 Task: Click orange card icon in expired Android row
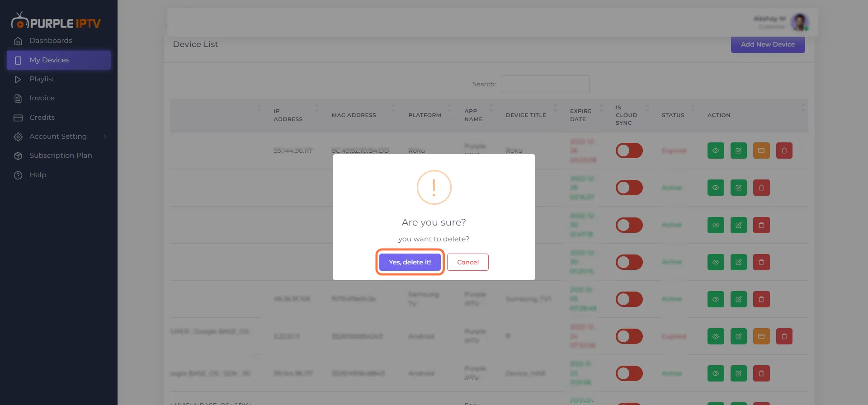pyautogui.click(x=761, y=336)
